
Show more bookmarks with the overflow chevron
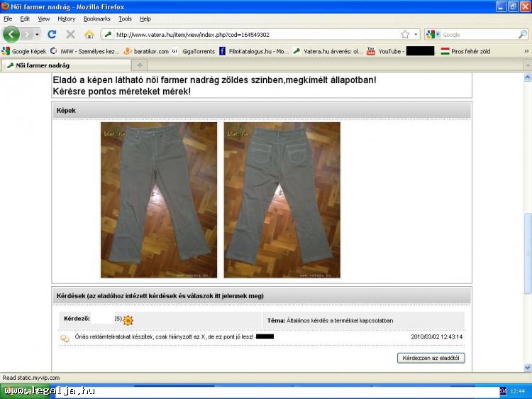(526, 51)
